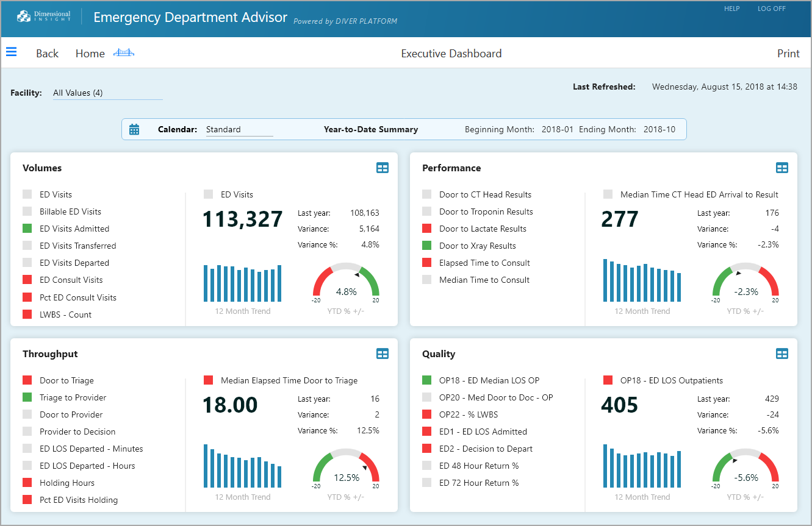Screen dimensions: 812x526
Task: Select ED LOS Departed - Minutes
Action: click(91, 449)
